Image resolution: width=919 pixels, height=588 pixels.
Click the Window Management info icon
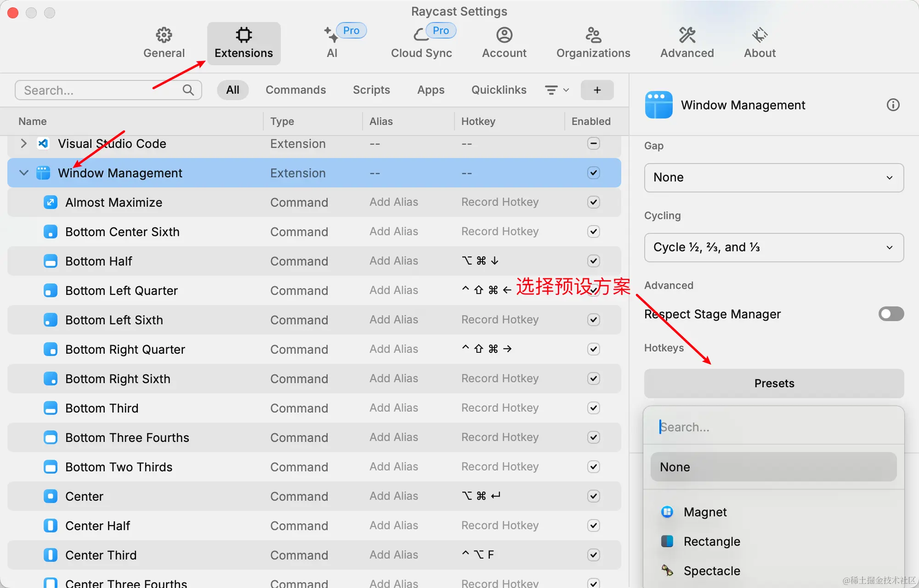pyautogui.click(x=893, y=105)
